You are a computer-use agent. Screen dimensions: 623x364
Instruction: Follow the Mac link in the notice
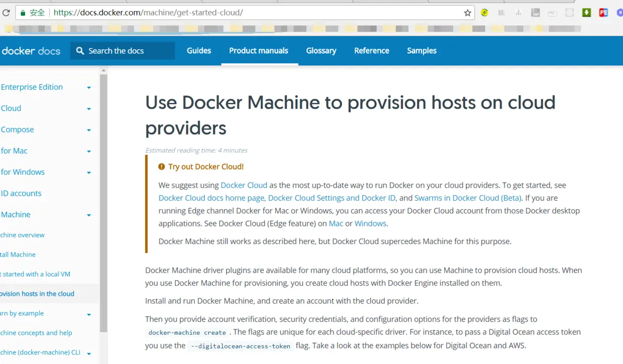point(336,223)
